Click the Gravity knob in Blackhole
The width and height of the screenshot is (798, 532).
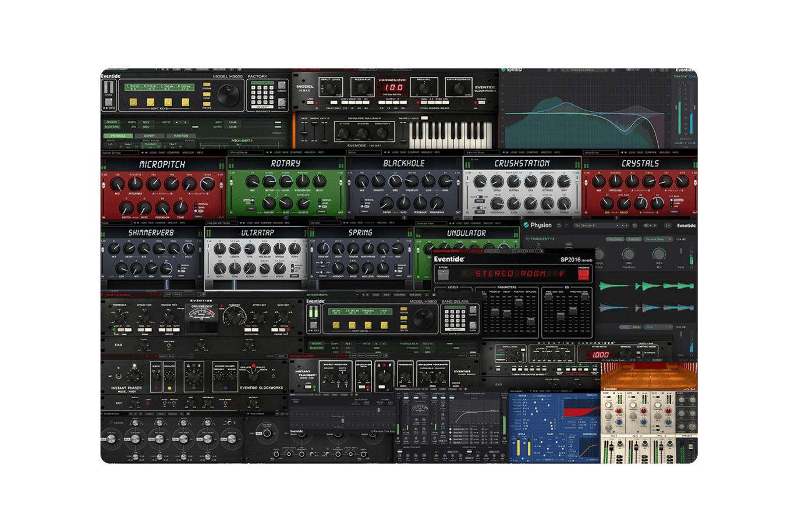(378, 182)
